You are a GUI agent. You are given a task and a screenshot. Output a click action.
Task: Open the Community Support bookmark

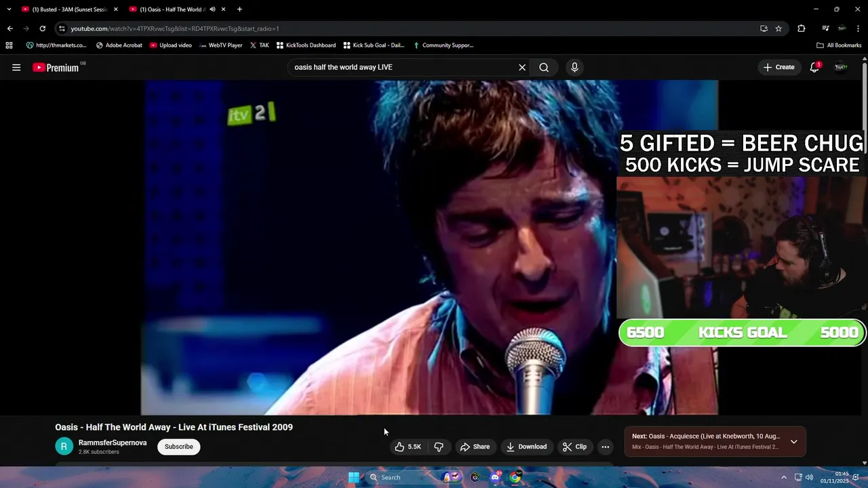(x=443, y=45)
